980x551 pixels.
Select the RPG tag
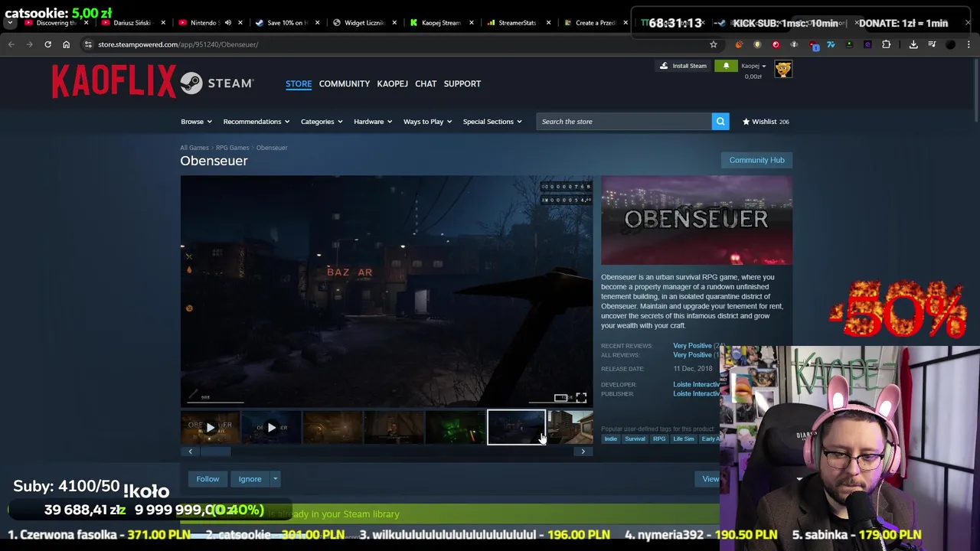659,439
